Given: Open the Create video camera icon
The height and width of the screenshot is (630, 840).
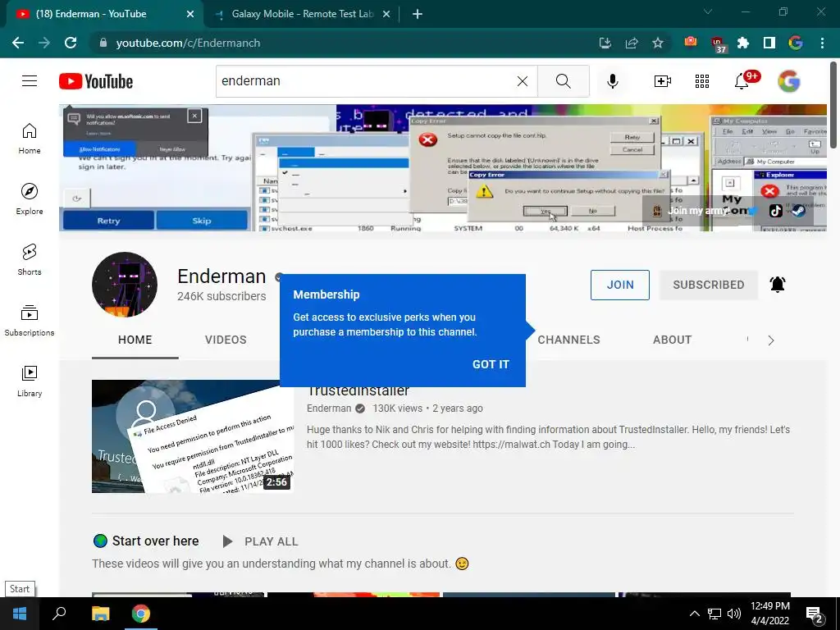Looking at the screenshot, I should pos(662,81).
